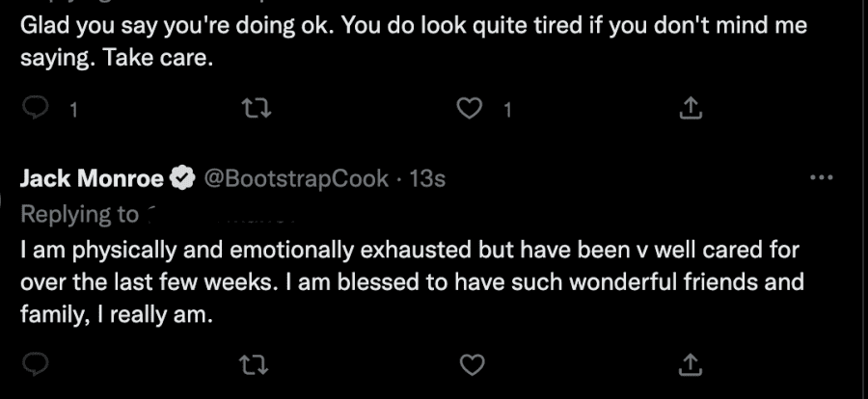Share the 'Take care' tweet via share icon
Viewport: 868px width, 399px height.
click(691, 109)
